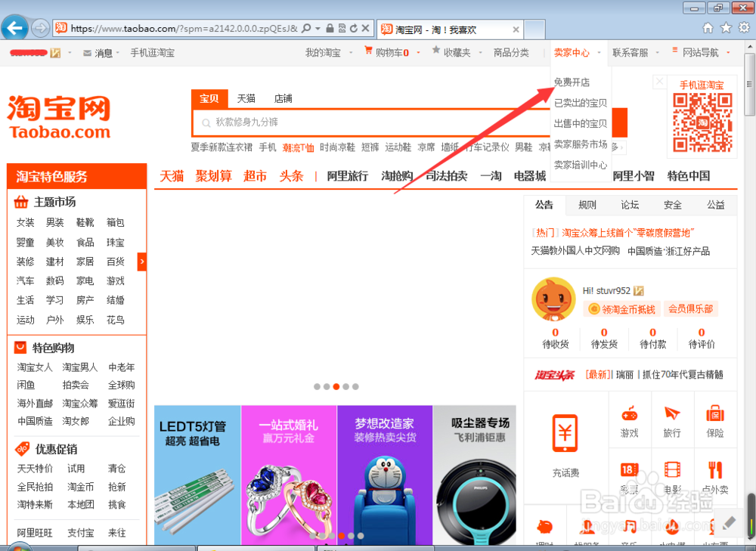Click the last carousel indicator dot
756x551 pixels.
pos(355,387)
